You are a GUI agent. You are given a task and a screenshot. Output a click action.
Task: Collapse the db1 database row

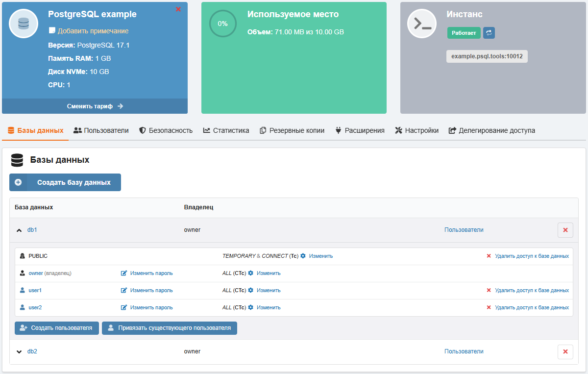point(19,229)
